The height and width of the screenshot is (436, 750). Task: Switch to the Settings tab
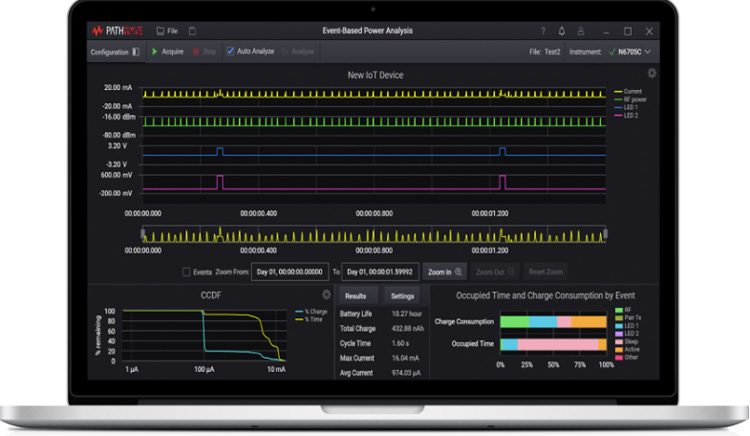coord(402,296)
